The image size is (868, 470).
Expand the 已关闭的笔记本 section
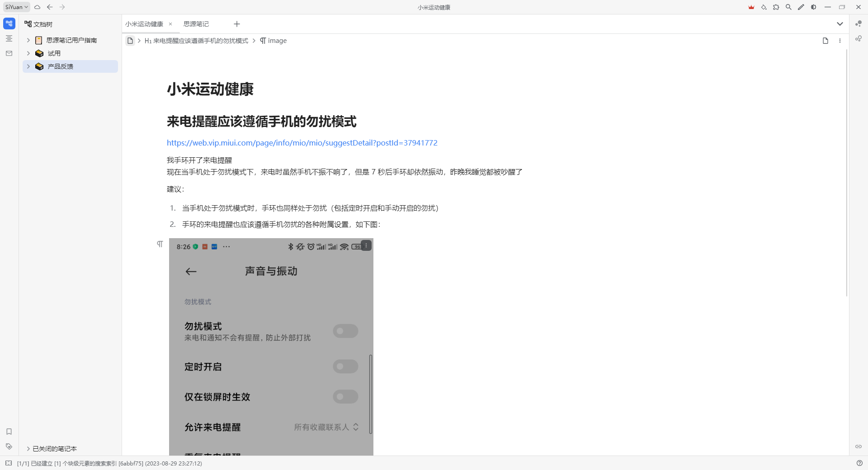(x=28, y=449)
